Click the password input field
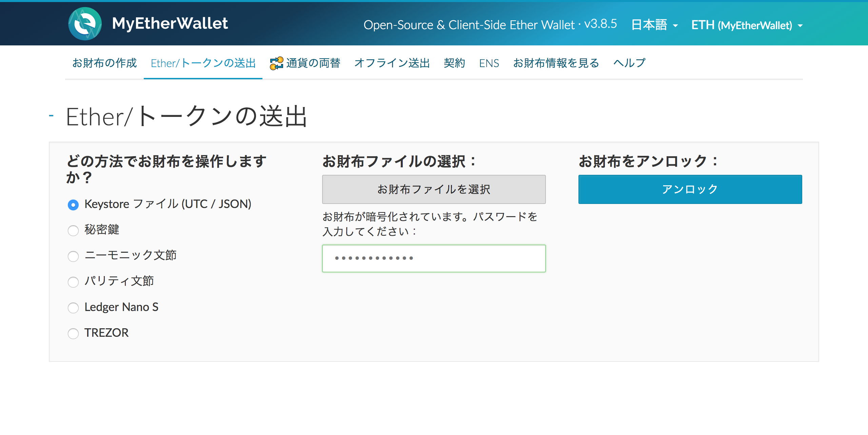The width and height of the screenshot is (868, 435). click(x=434, y=258)
